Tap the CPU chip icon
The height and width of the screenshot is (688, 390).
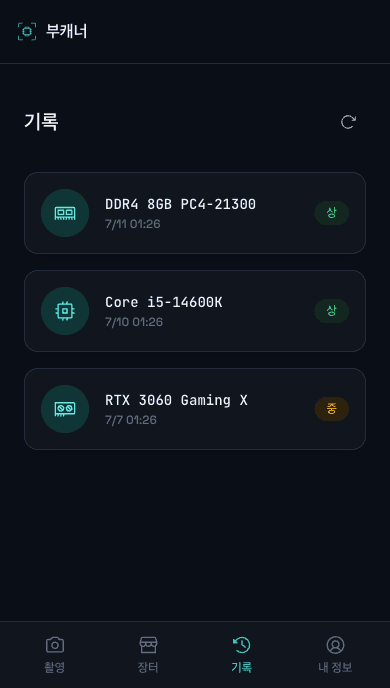[x=65, y=311]
